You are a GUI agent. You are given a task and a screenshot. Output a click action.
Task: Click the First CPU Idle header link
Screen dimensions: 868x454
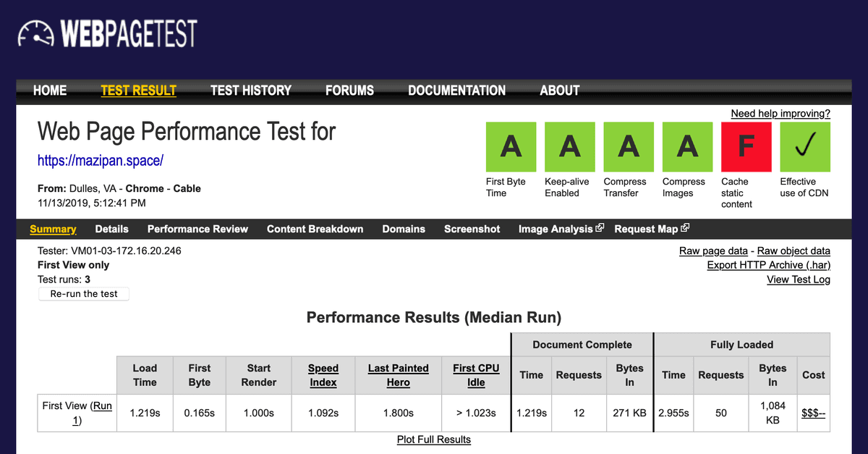pos(476,375)
